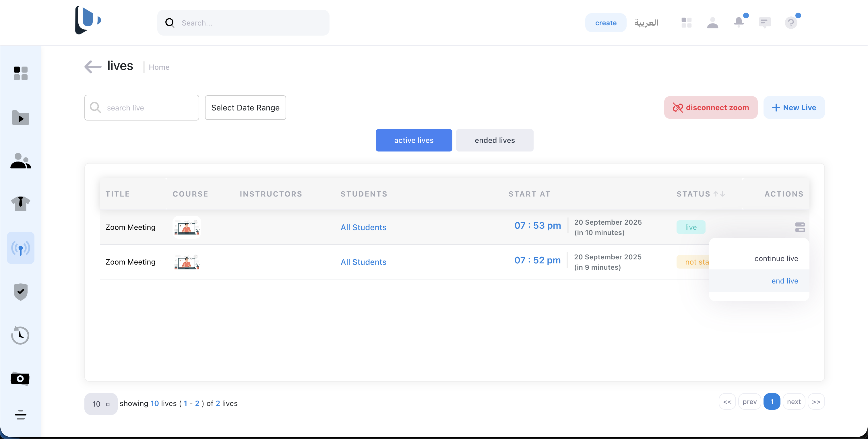The image size is (868, 439).
Task: Open the apps grid icon in header
Action: click(x=686, y=23)
